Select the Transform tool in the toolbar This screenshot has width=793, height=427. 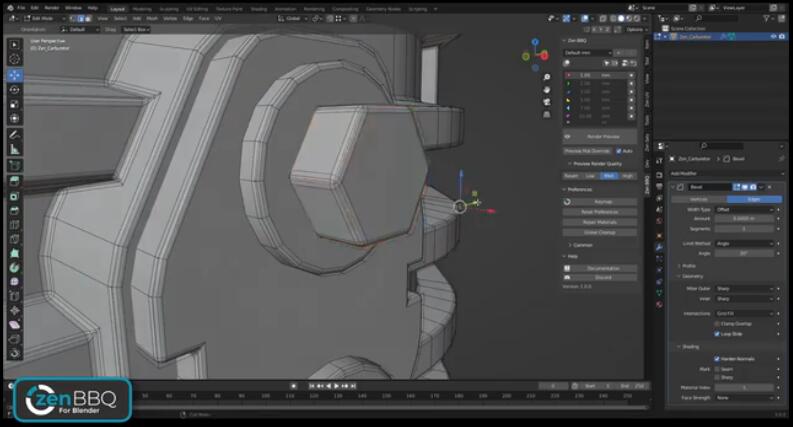point(14,118)
